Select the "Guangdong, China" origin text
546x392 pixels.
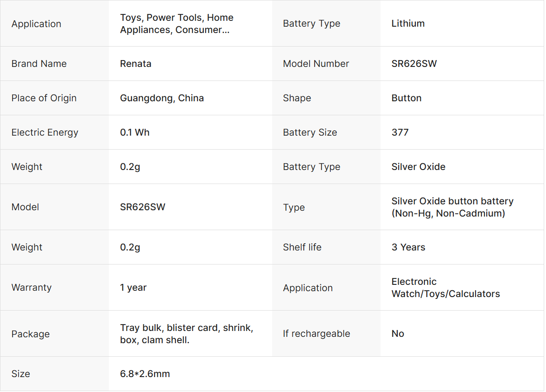(162, 98)
